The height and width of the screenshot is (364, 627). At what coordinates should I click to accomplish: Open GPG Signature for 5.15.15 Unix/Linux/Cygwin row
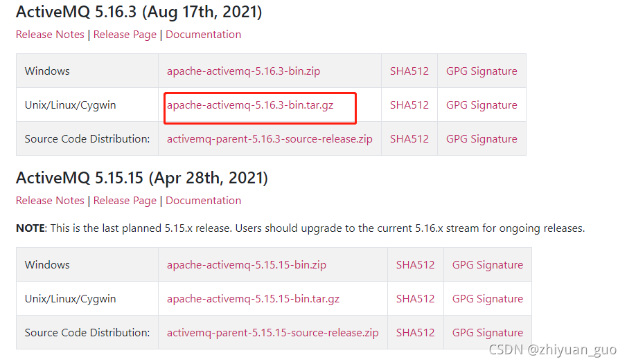click(x=488, y=299)
